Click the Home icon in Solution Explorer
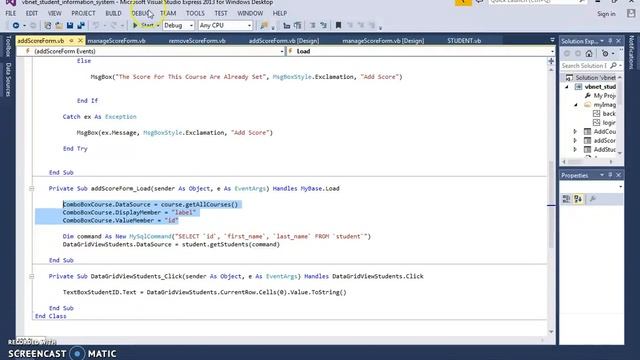The width and height of the screenshot is (640, 360). click(589, 53)
